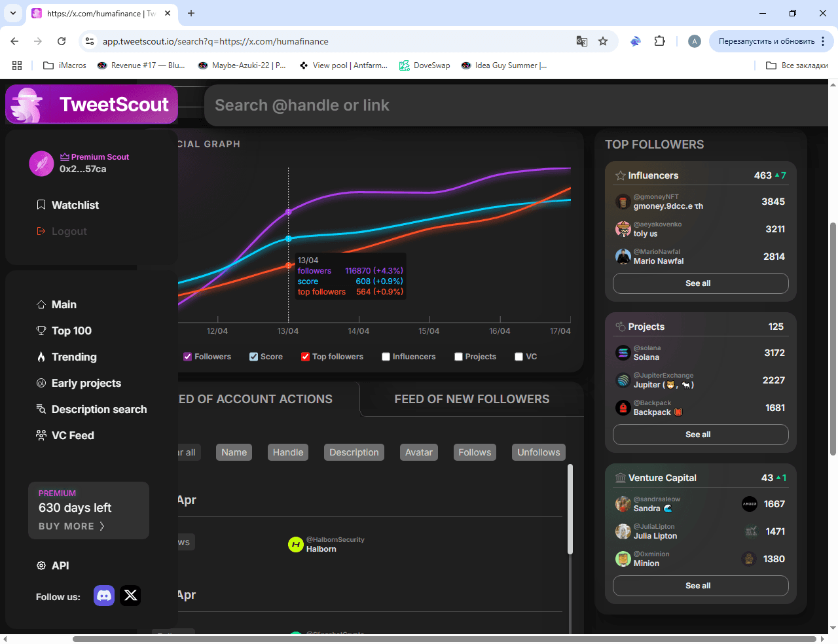The image size is (838, 644).
Task: Uncheck the Followers checkbox
Action: (x=188, y=357)
